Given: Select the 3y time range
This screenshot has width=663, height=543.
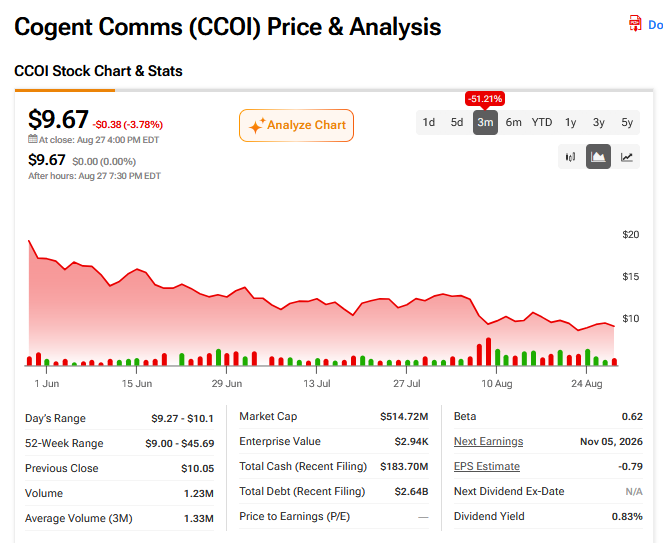Looking at the screenshot, I should point(598,123).
